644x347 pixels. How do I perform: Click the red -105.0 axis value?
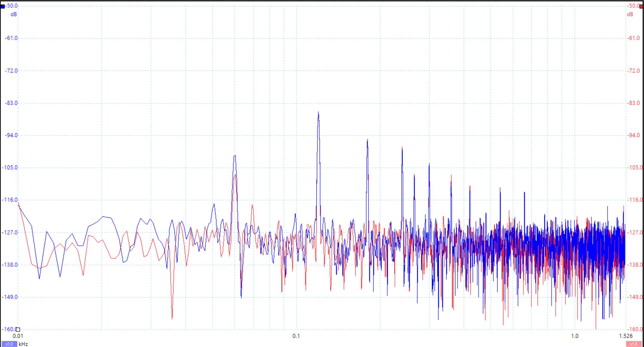[x=634, y=168]
